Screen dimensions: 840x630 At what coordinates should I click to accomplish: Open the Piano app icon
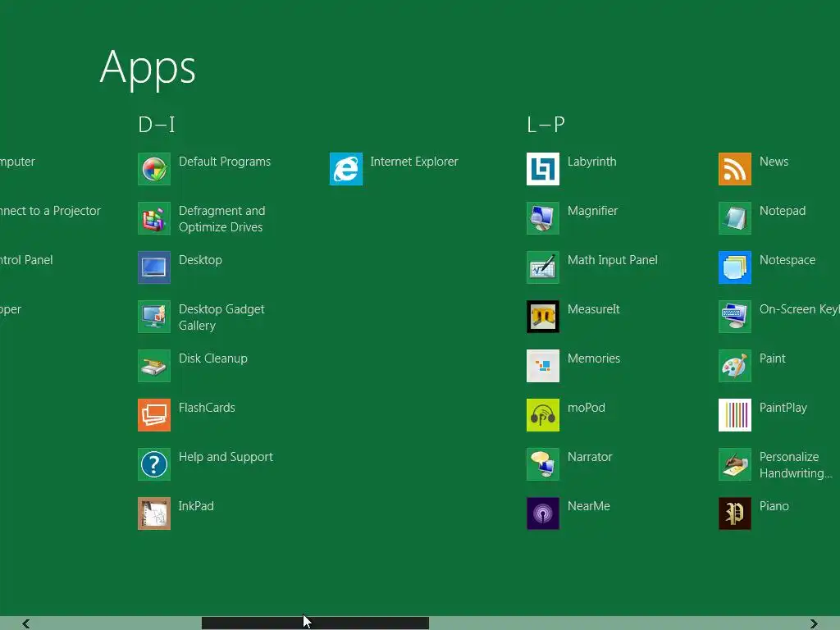click(735, 514)
